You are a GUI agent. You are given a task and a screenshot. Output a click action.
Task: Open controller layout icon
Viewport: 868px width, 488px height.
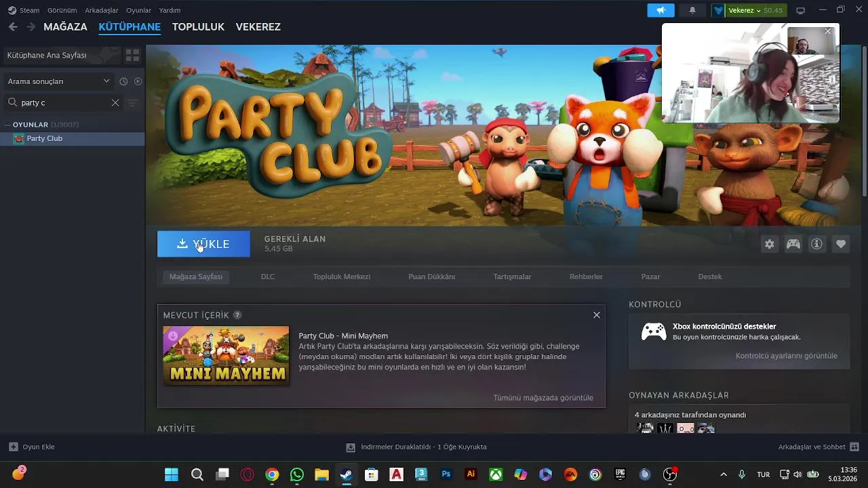tap(793, 244)
